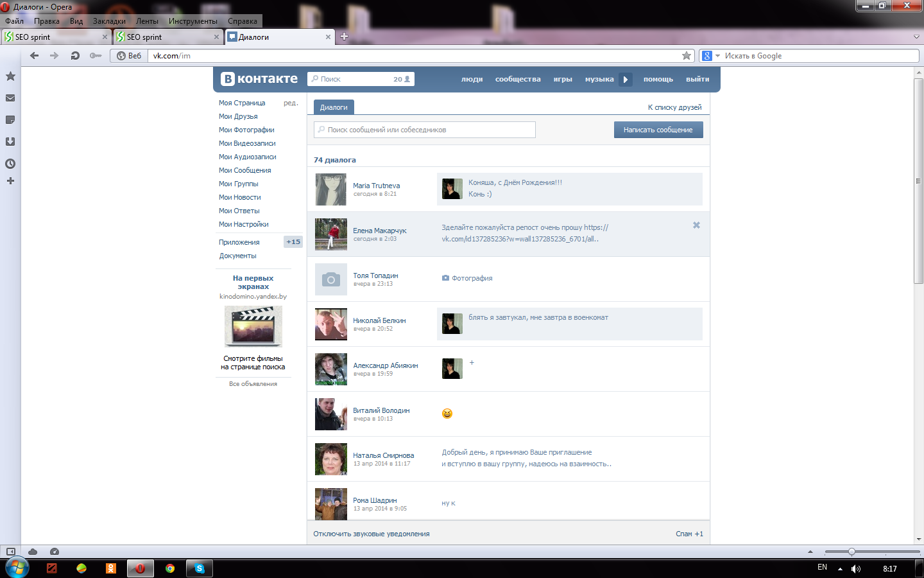Screen dimensions: 924x578
Task: Reload the page with the refresh icon
Action: (75, 56)
